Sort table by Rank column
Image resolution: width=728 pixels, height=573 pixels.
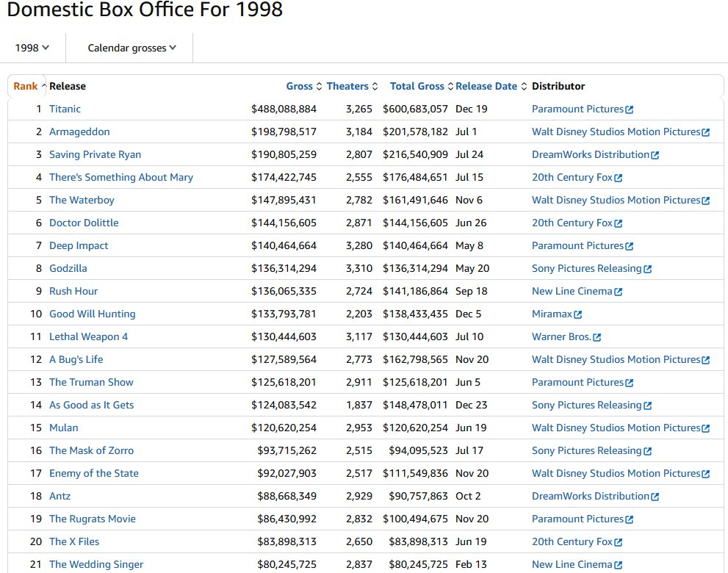point(29,86)
